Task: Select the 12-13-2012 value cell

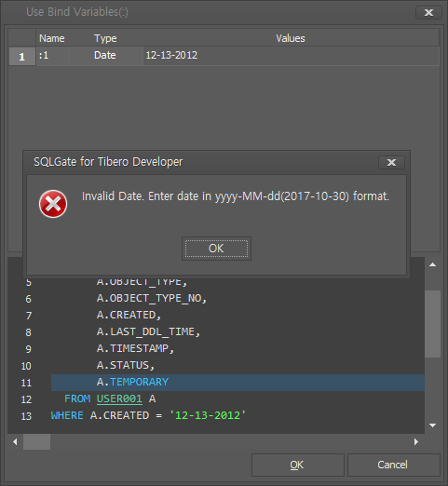Action: (291, 56)
